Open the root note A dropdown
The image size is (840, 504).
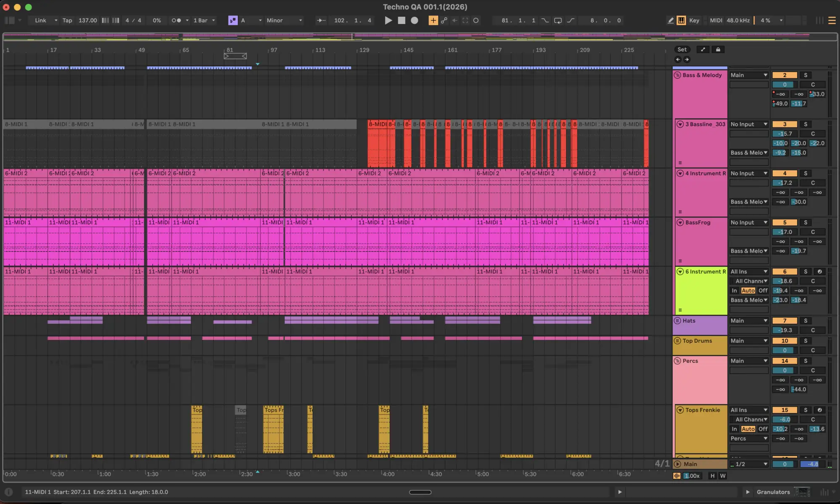251,20
